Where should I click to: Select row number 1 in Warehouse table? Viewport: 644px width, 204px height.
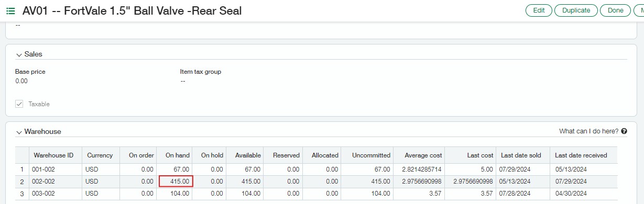pos(21,169)
